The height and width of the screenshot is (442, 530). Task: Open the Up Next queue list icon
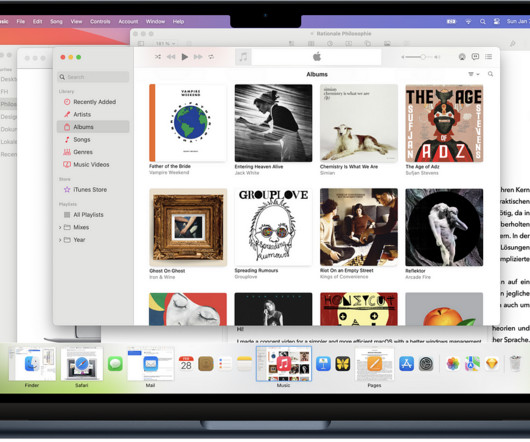489,56
